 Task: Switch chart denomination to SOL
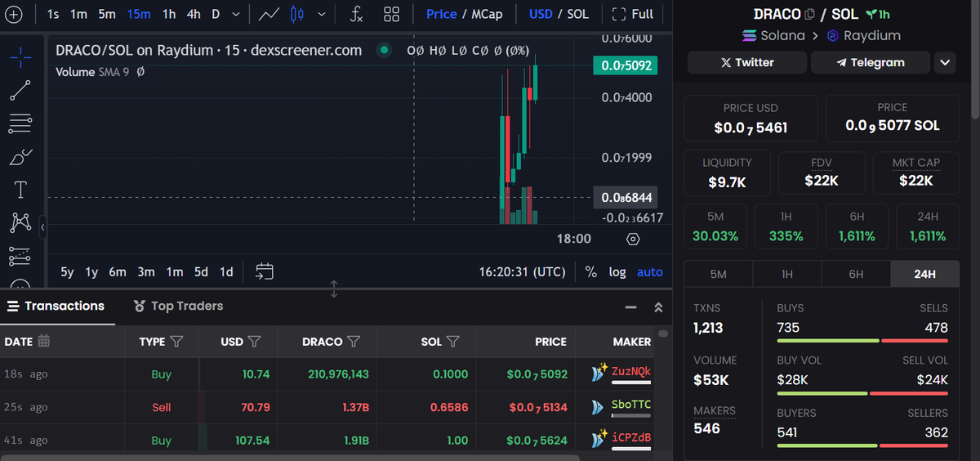point(578,14)
